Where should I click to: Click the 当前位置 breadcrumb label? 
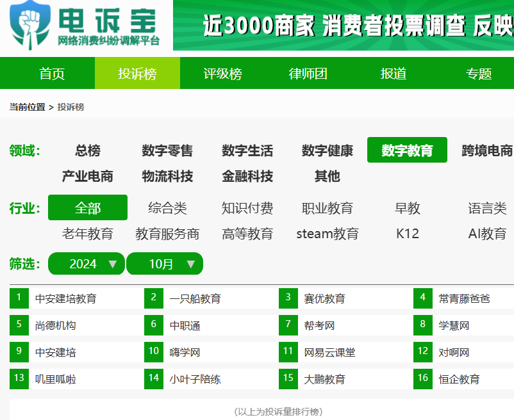[x=27, y=107]
